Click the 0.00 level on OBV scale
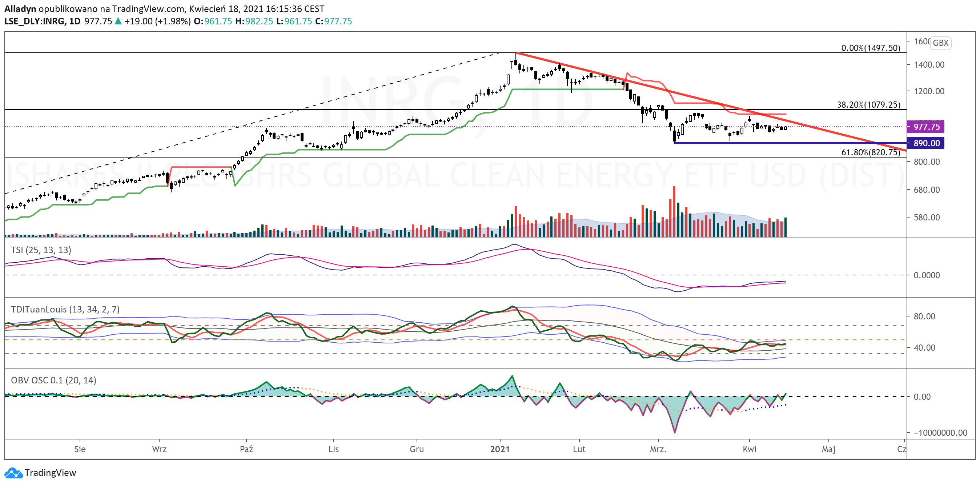Image resolution: width=980 pixels, height=486 pixels. tap(922, 397)
